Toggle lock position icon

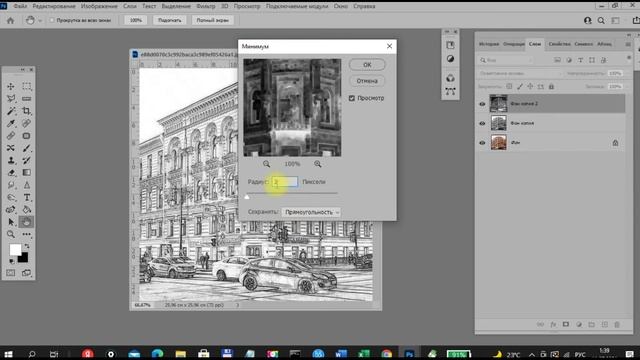click(530, 87)
